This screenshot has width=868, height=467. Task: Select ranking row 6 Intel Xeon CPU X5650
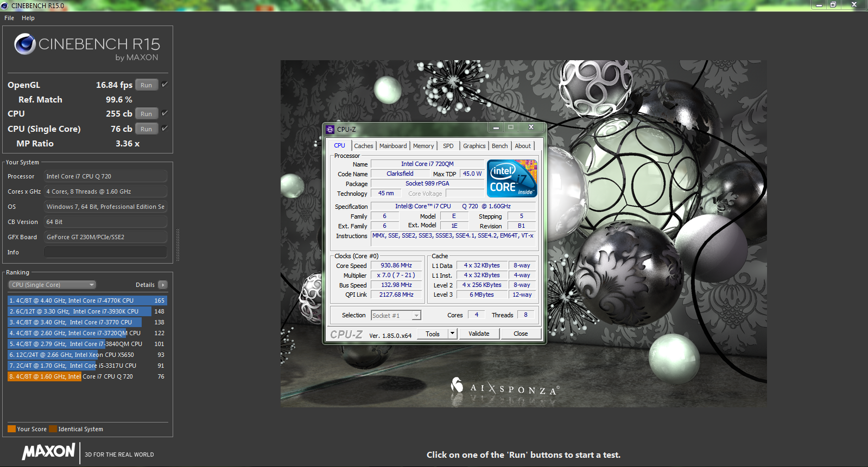tap(87, 355)
